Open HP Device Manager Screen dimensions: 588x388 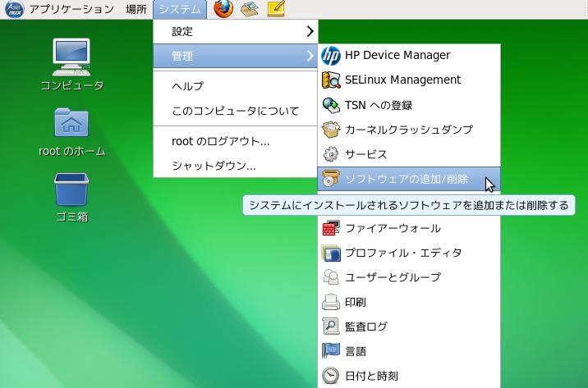click(x=397, y=56)
